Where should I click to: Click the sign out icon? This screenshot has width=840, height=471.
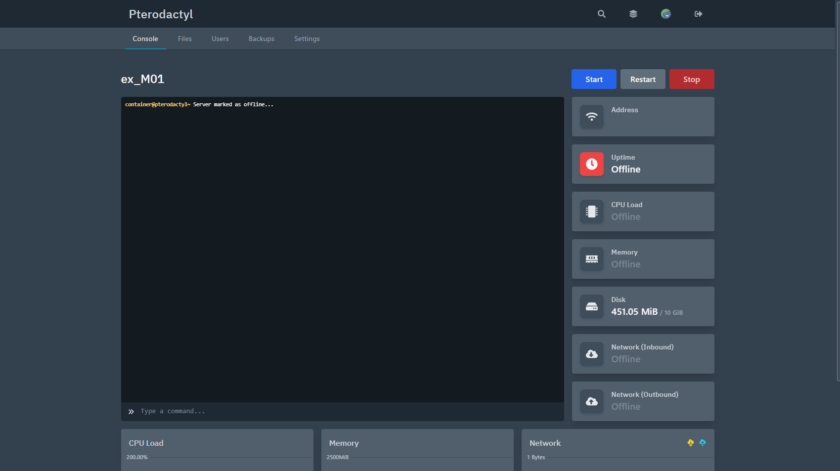tap(698, 14)
